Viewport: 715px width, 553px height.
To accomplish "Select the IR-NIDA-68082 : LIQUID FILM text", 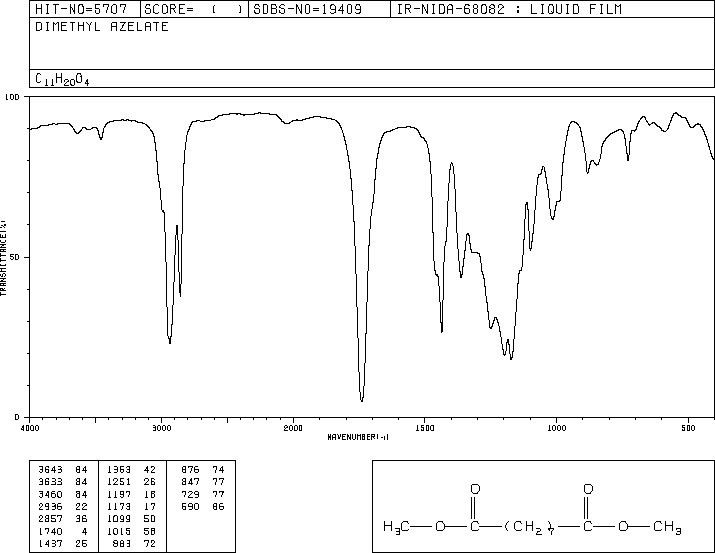I will click(x=509, y=9).
